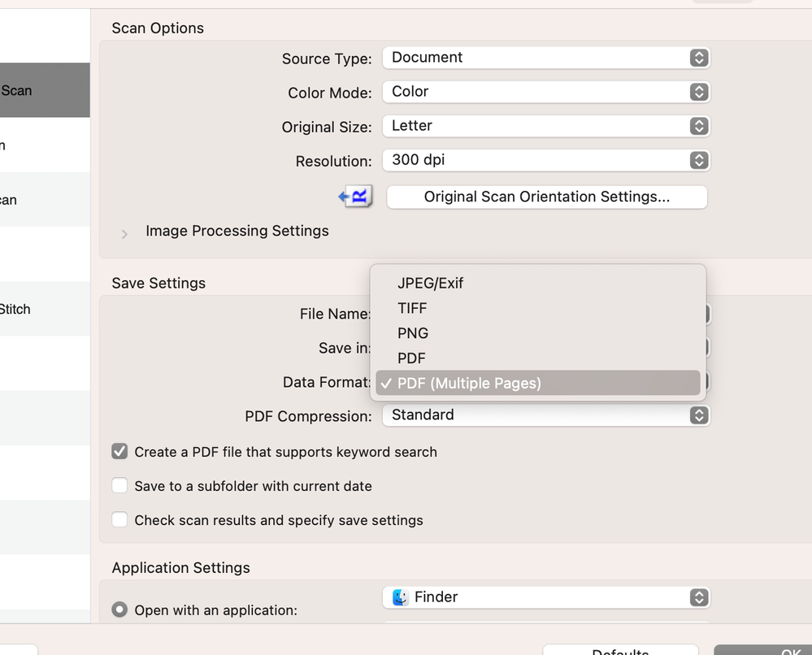This screenshot has height=655, width=812.
Task: Open PDF Compression Standard dropdown
Action: (545, 415)
